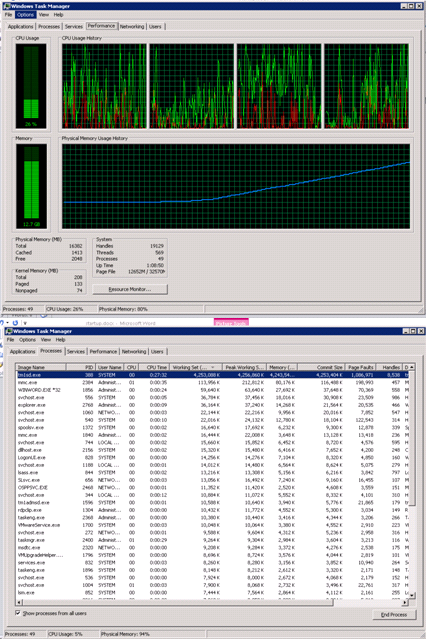Select the tm1sd.exe process row
The width and height of the screenshot is (426, 639).
pos(212,375)
